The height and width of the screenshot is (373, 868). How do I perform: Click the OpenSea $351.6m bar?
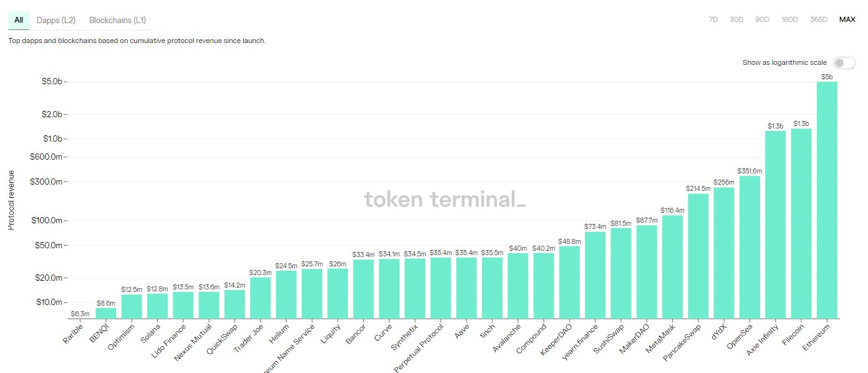750,247
